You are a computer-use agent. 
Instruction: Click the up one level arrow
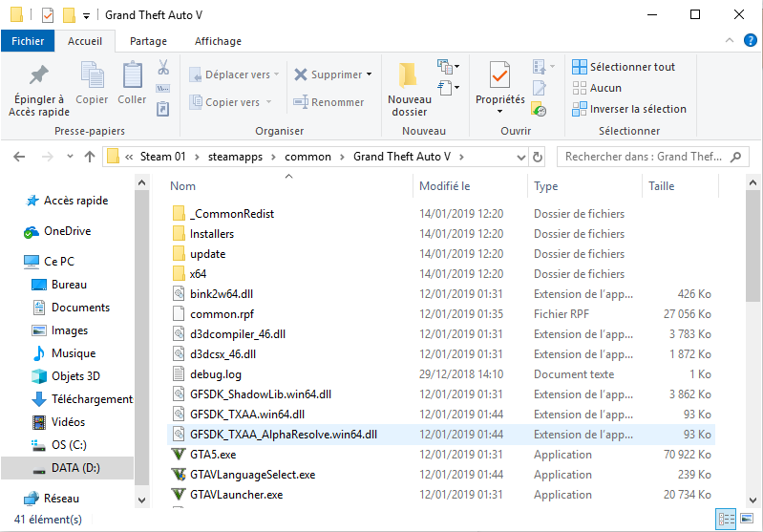click(90, 157)
